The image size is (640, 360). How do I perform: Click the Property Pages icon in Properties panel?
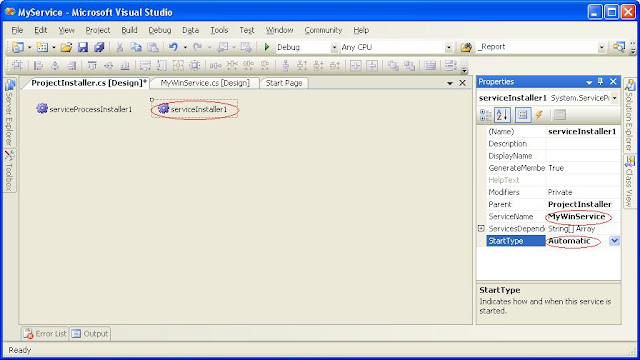pyautogui.click(x=560, y=115)
